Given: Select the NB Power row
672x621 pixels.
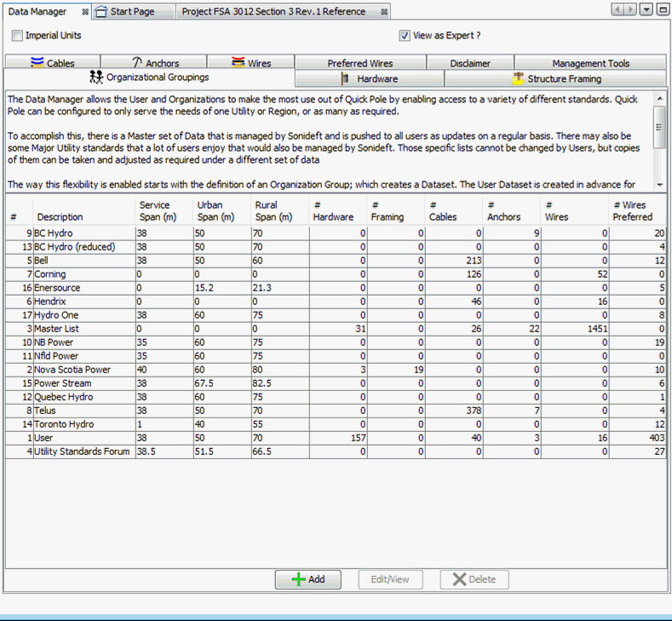Looking at the screenshot, I should tap(336, 342).
